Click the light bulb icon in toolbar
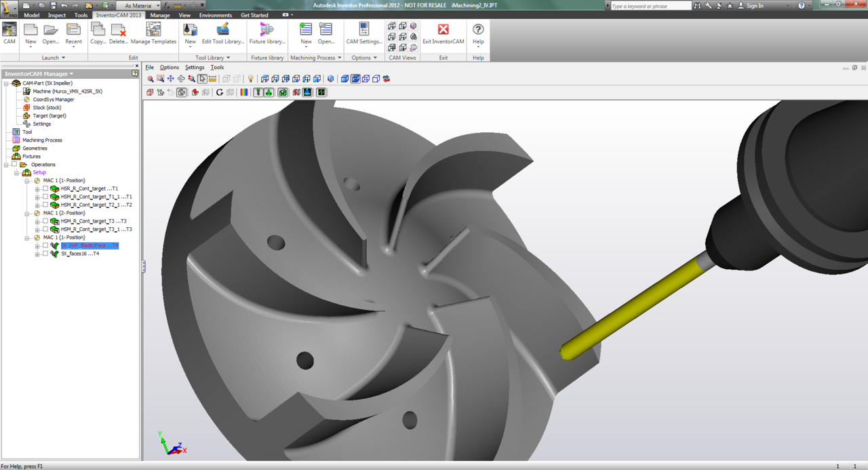This screenshot has width=868, height=470. tap(251, 79)
